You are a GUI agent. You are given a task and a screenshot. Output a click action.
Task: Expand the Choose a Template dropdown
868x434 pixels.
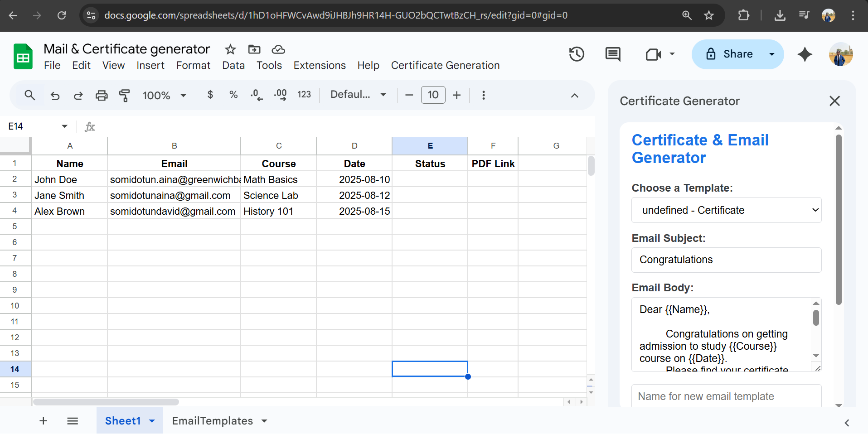[x=726, y=210]
